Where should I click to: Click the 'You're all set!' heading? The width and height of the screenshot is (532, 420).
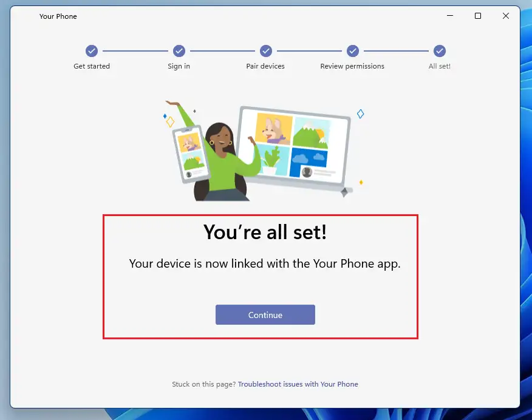pyautogui.click(x=265, y=232)
